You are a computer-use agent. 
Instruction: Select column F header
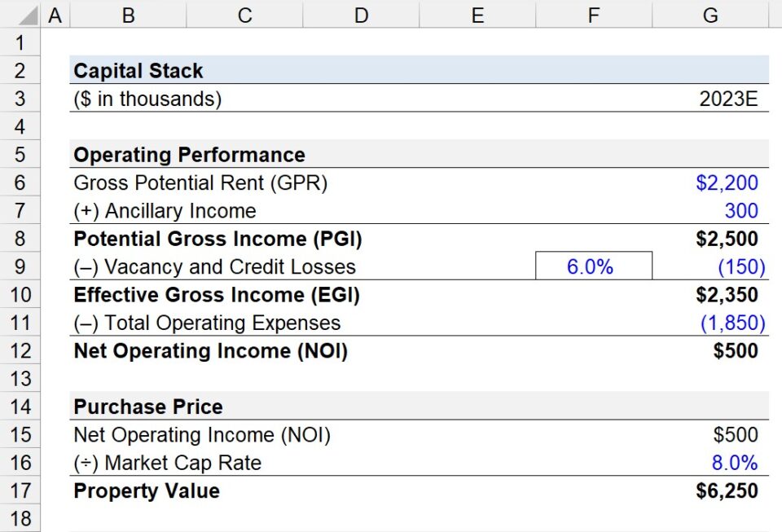[x=593, y=14]
